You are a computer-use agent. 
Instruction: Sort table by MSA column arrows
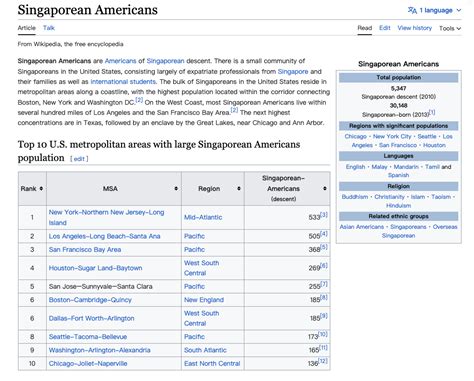(176, 188)
